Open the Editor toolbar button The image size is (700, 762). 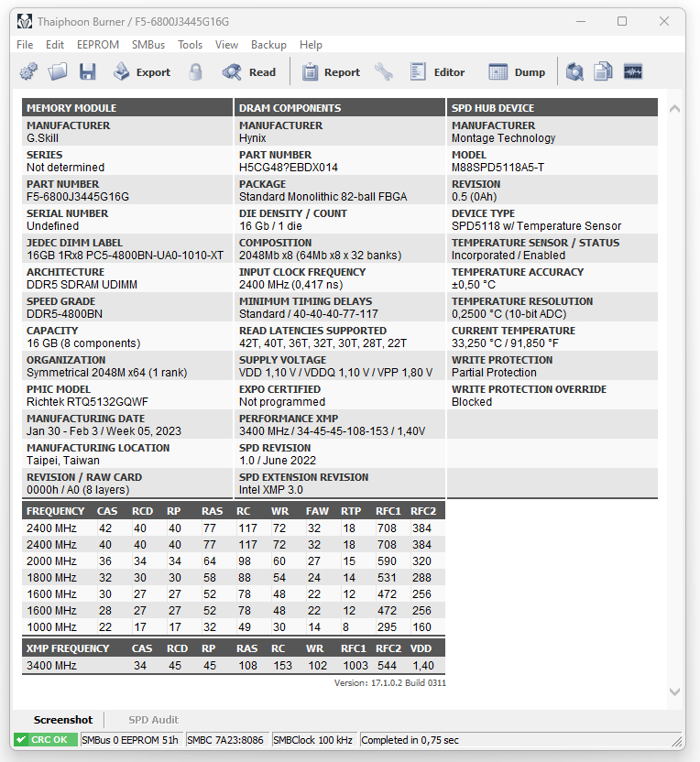click(438, 72)
